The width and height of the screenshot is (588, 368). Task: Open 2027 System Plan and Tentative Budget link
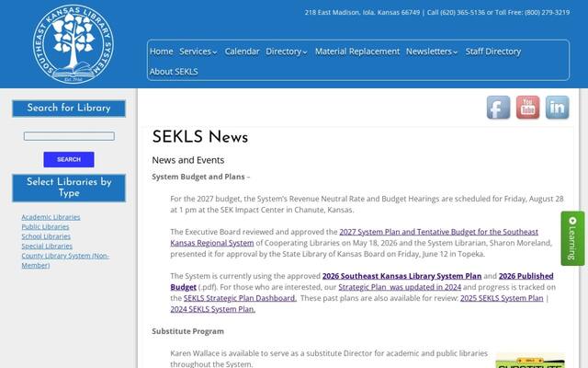click(x=354, y=237)
